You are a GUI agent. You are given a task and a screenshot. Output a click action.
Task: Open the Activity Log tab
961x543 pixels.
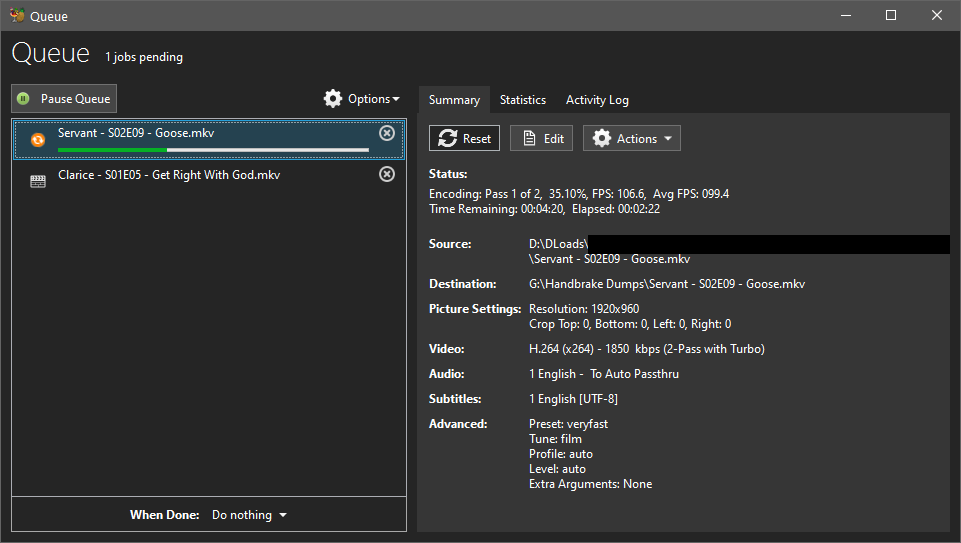pyautogui.click(x=597, y=100)
